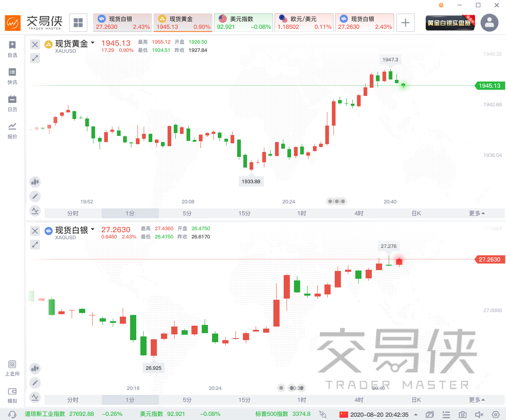506x420 pixels.
Task: Open settings hexagon icon in status bar
Action: pos(496,414)
